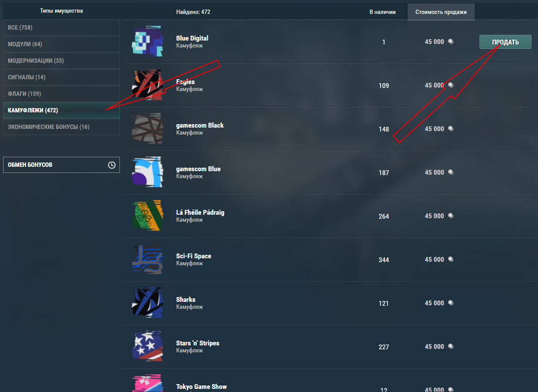Select the Stars 'n' Stripes camouflage icon
The width and height of the screenshot is (538, 392).
coord(147,346)
